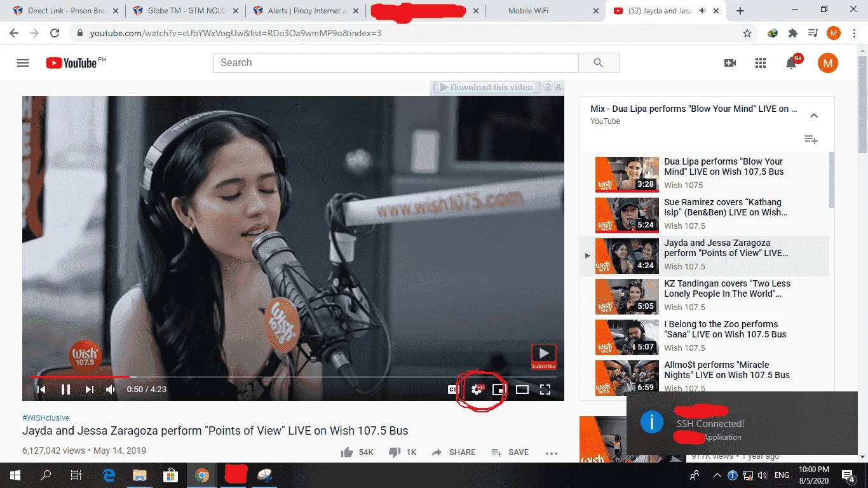
Task: Toggle theater mode on the player
Action: (522, 390)
